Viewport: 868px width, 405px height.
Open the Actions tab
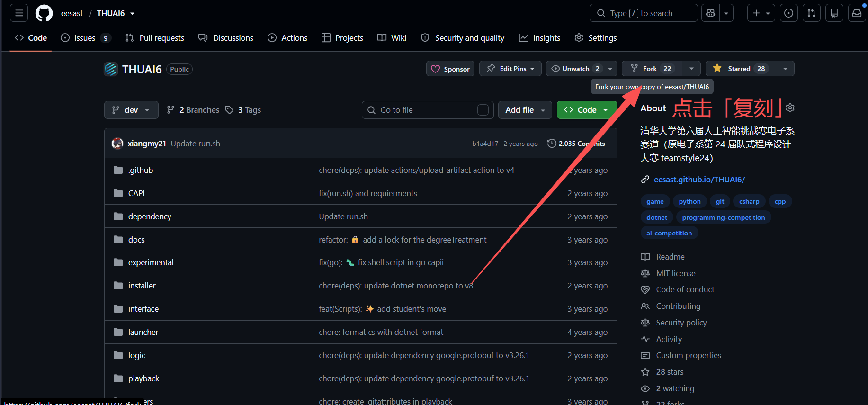287,38
